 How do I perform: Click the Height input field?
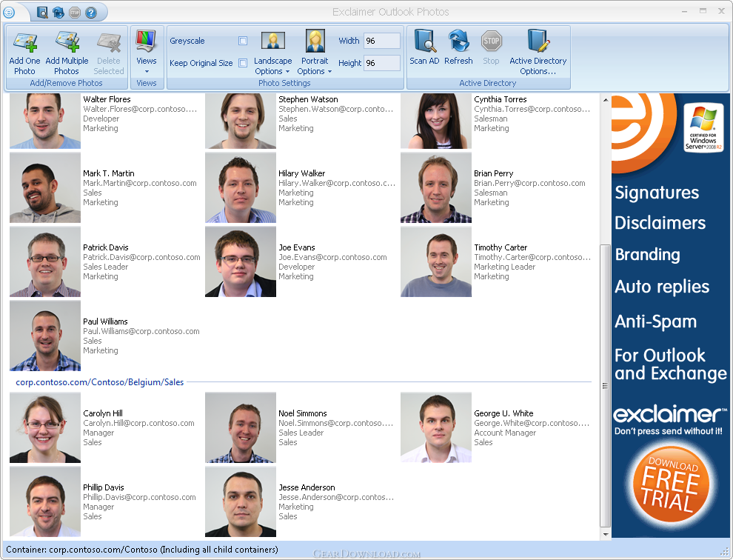382,63
